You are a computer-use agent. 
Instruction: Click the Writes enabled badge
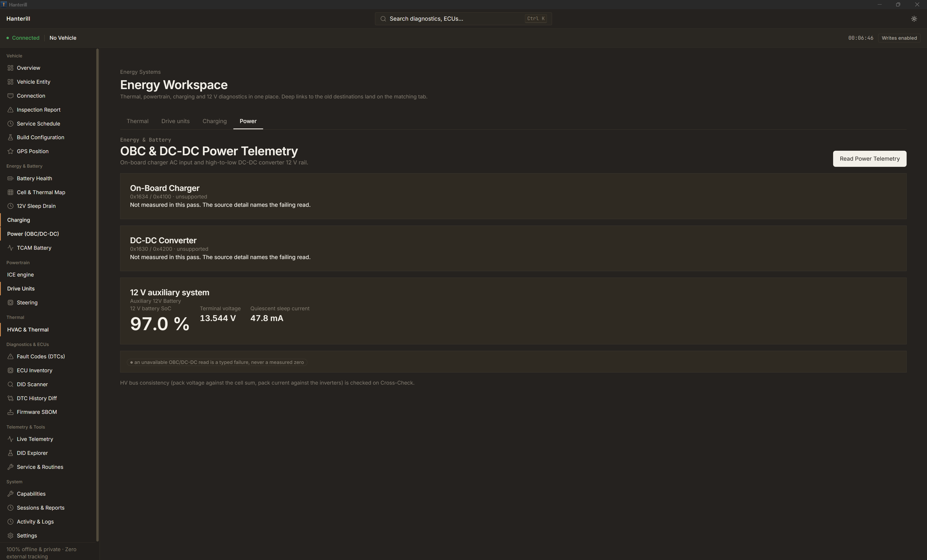pyautogui.click(x=899, y=38)
